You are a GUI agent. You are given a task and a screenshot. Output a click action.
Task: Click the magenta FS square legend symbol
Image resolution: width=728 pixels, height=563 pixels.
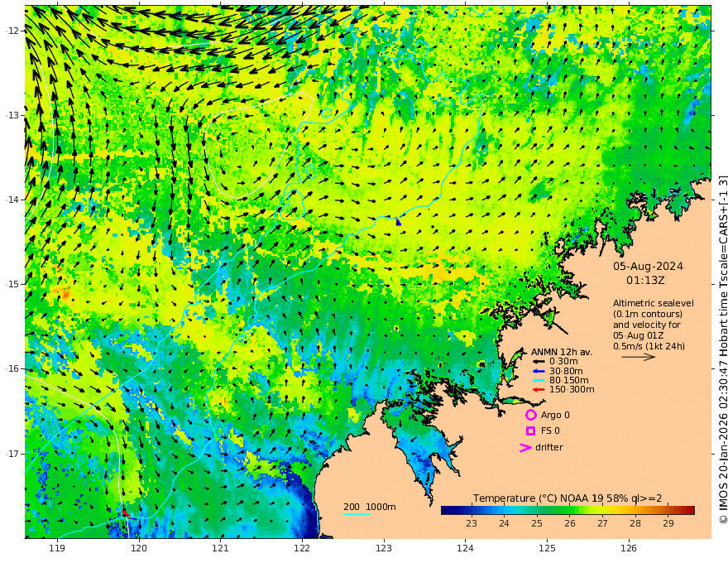[x=530, y=431]
